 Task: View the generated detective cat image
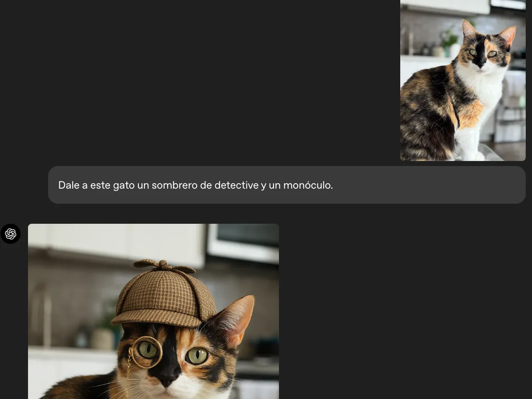[153, 312]
